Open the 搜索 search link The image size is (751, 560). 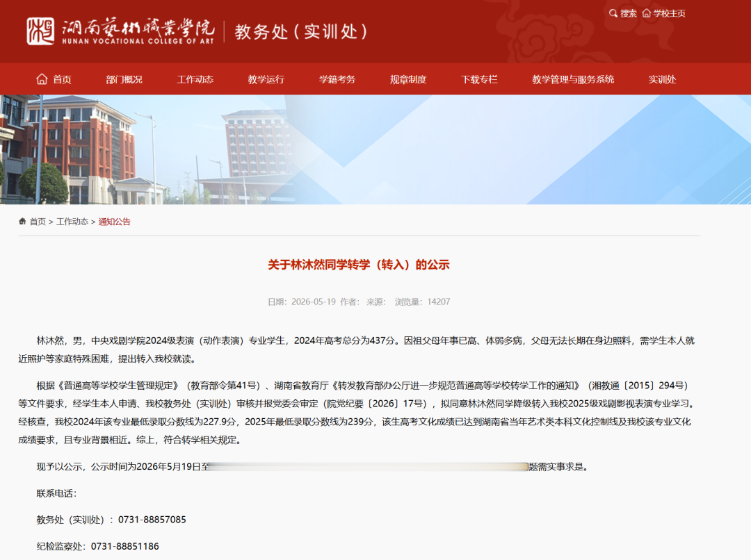click(x=629, y=13)
